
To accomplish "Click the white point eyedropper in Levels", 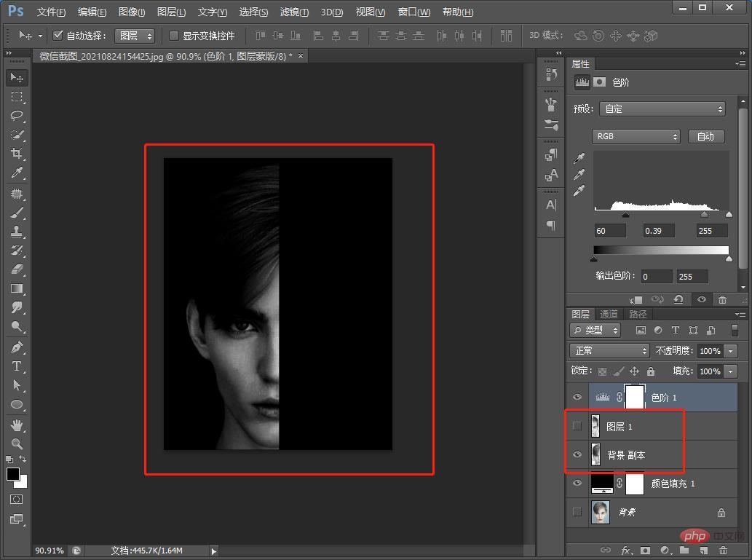I will [579, 191].
